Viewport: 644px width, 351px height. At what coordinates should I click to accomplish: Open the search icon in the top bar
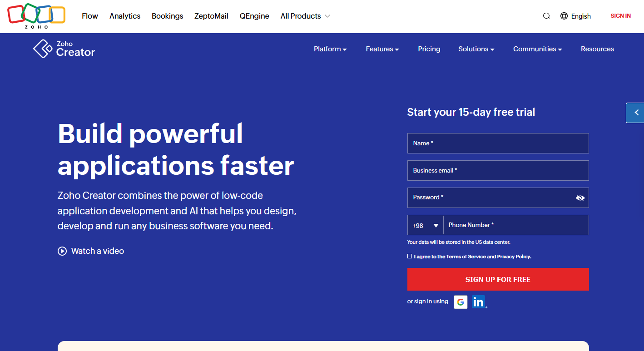tap(546, 15)
